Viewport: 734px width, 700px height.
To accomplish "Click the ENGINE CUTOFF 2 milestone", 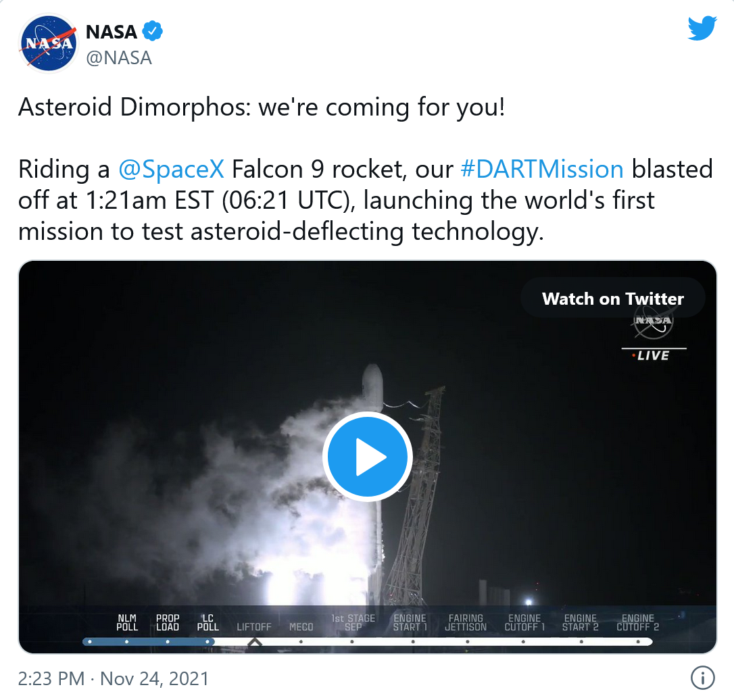I will pos(637,623).
